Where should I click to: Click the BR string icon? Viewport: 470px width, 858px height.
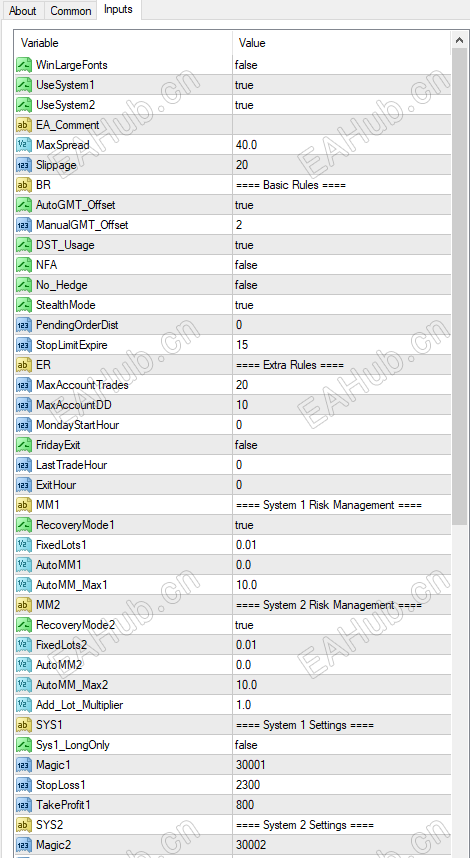(x=24, y=185)
